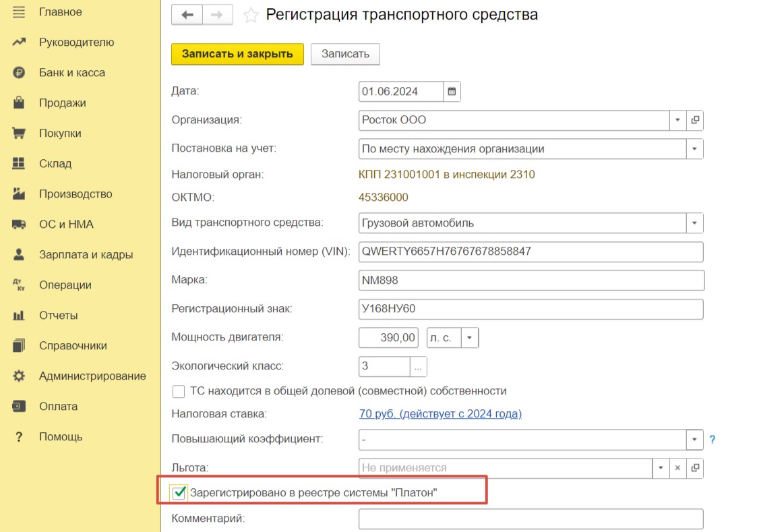
Task: Expand the Повышающий коэффициент dropdown
Action: click(695, 440)
